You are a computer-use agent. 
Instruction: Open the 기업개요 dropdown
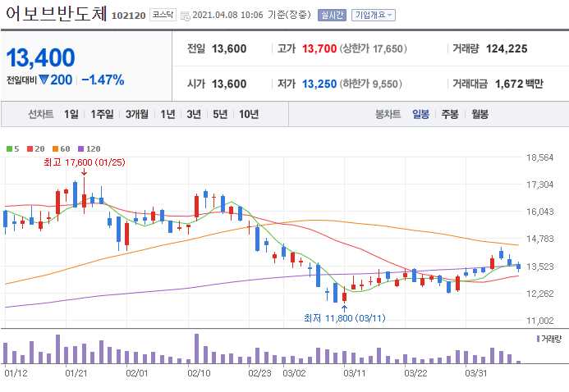pos(374,15)
